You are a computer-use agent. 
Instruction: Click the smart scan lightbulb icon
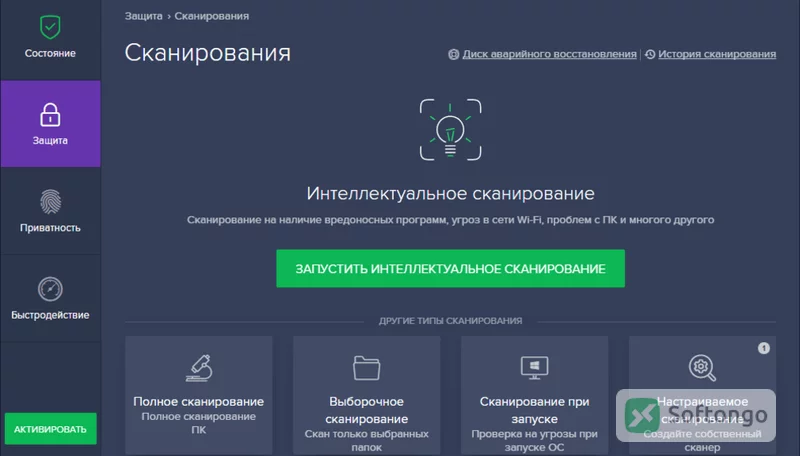pos(451,130)
